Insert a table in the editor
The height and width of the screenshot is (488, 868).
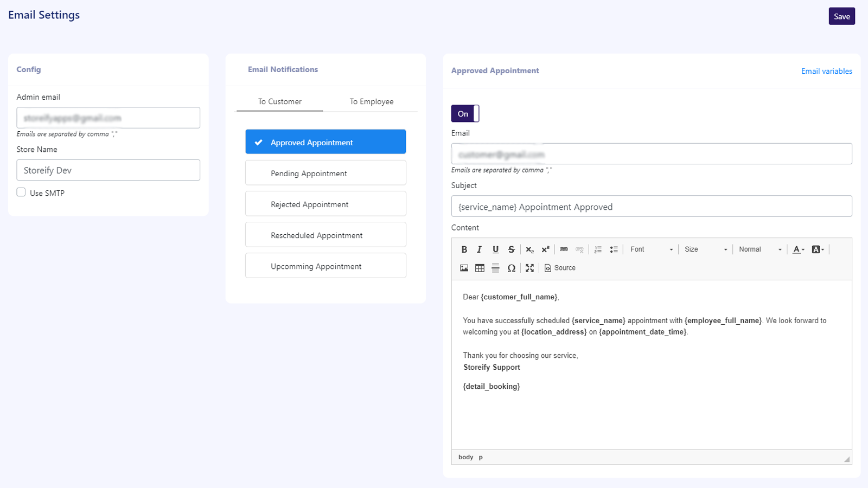tap(480, 268)
